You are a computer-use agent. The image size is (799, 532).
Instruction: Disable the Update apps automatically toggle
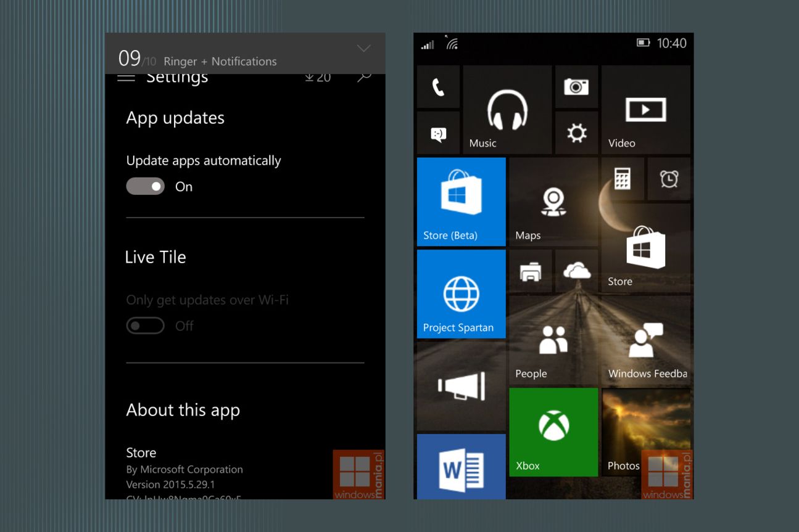click(145, 186)
